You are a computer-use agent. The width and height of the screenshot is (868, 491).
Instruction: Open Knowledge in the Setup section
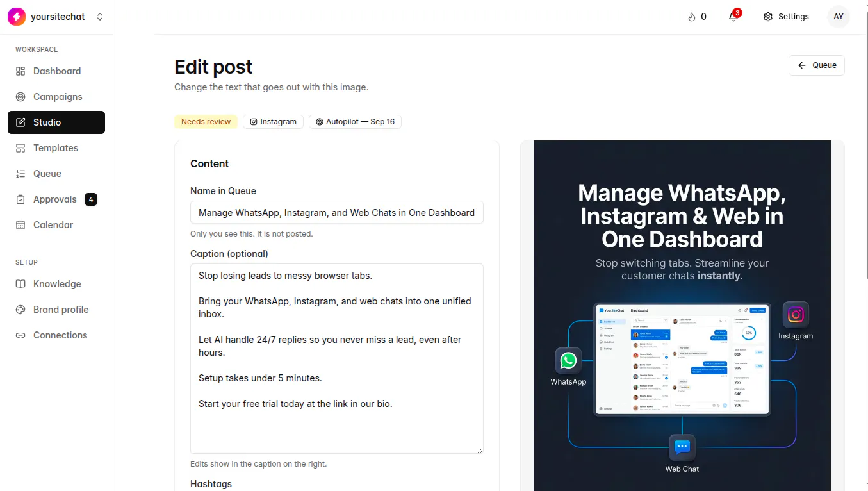coord(56,284)
